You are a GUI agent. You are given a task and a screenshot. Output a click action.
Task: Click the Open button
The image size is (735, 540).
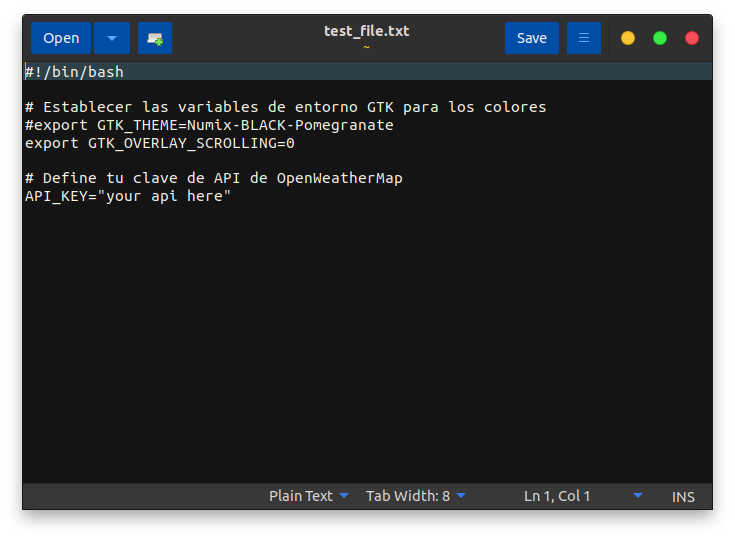[61, 38]
